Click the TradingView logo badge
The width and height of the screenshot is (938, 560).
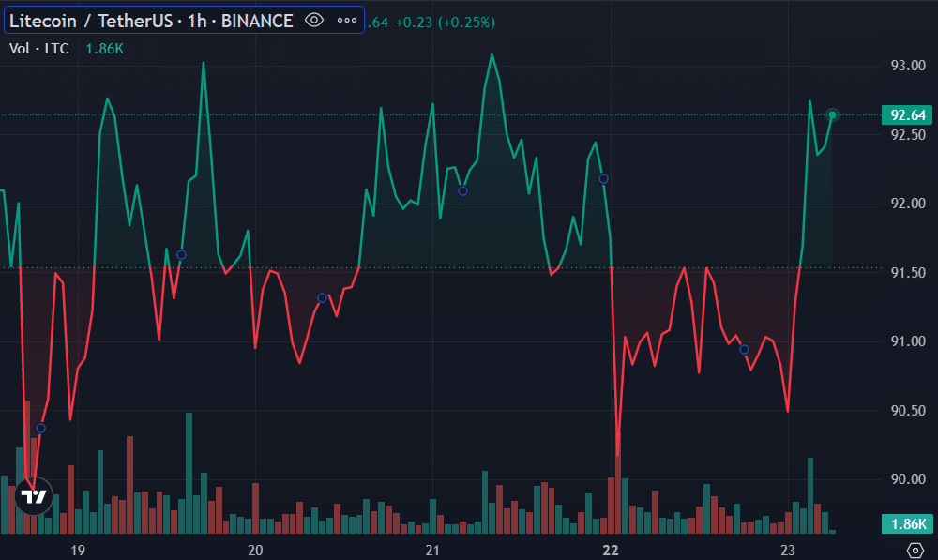pos(34,496)
